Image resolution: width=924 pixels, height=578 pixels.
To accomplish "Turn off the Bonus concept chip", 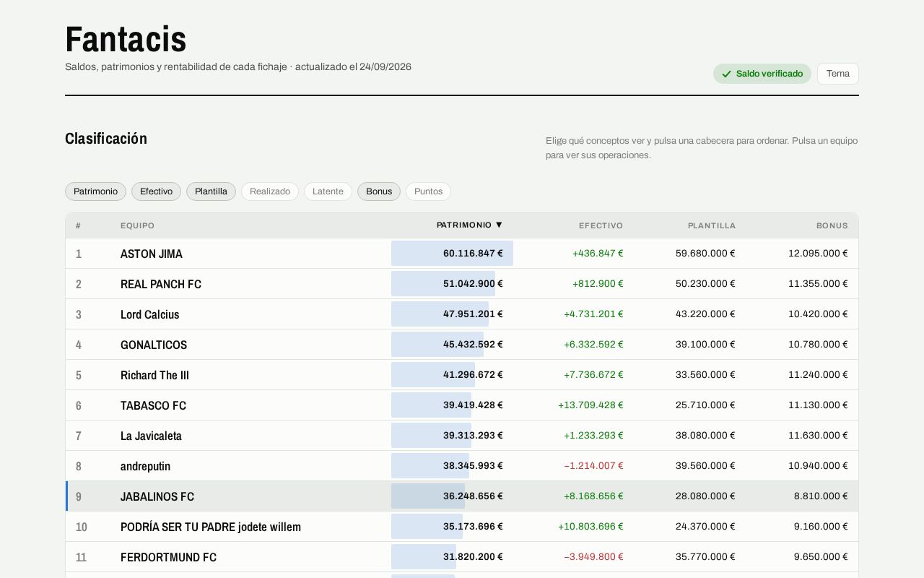I will click(379, 191).
